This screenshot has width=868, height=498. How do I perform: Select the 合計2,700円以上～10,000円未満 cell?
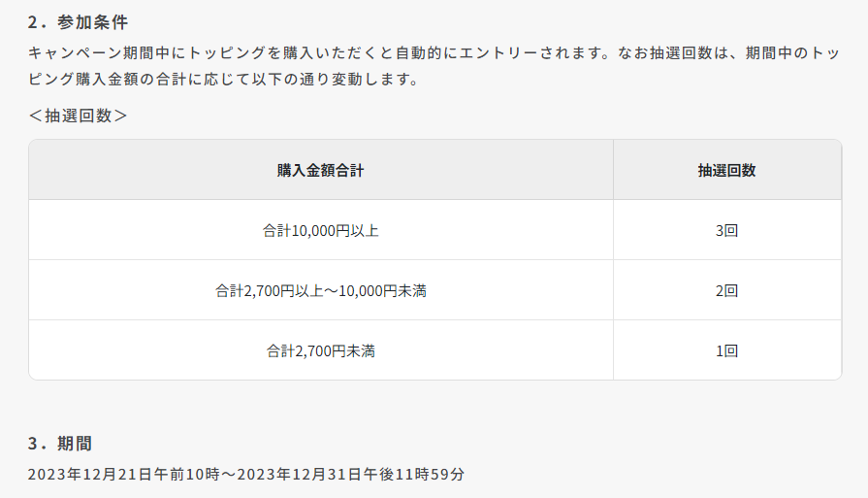point(321,290)
